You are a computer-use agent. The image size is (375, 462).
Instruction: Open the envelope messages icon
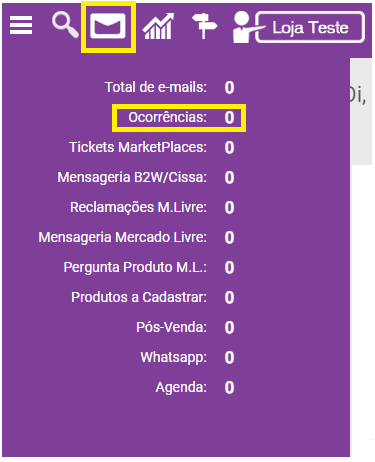point(108,26)
